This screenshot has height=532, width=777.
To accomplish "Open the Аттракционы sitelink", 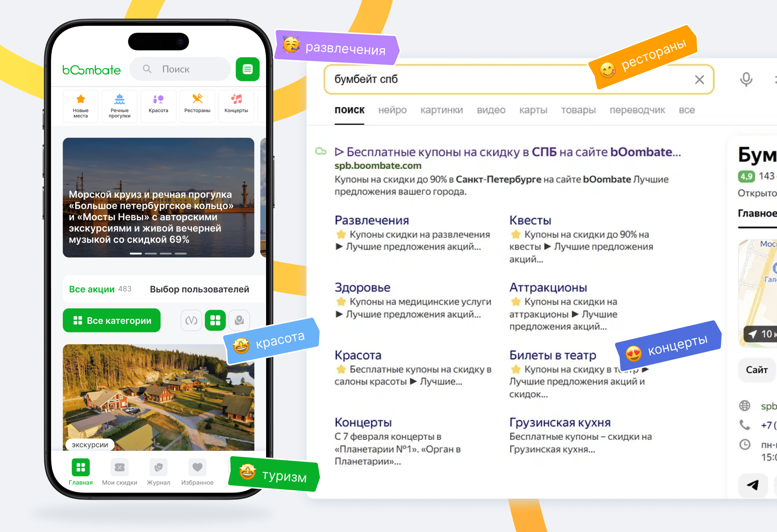I will tap(548, 288).
